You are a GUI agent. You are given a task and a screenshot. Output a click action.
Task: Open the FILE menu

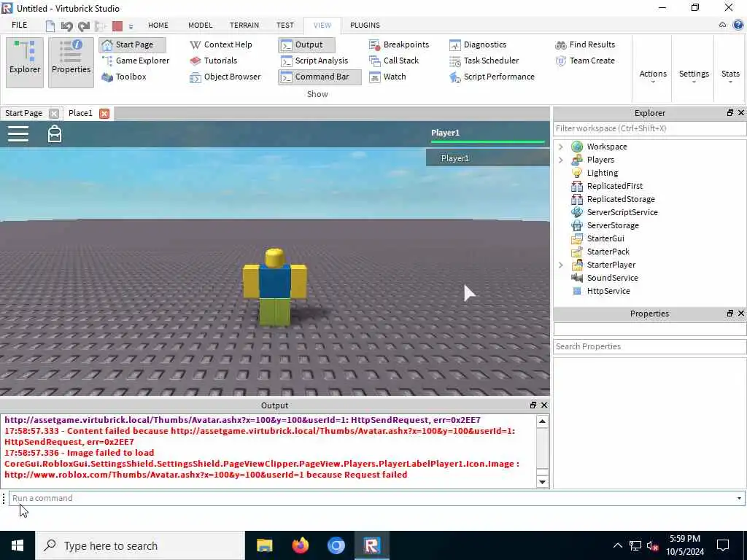click(20, 26)
